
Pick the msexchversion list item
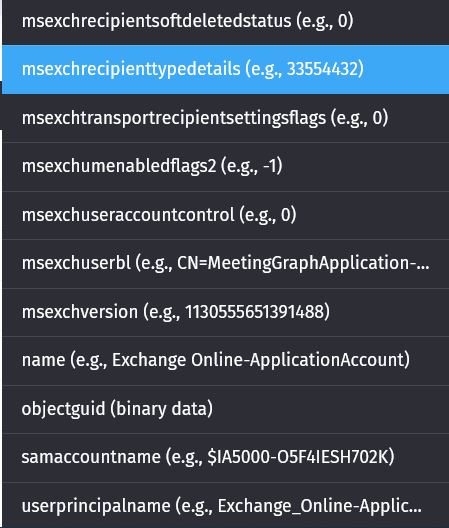tap(226, 312)
